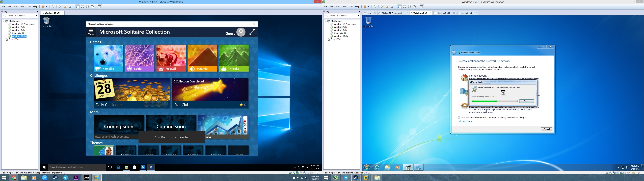The image size is (644, 181).
Task: Open the Star Club tile
Action: pos(210,93)
